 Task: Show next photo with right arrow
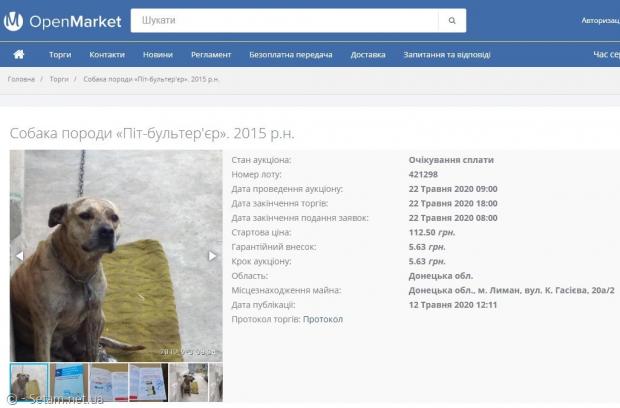(x=212, y=256)
